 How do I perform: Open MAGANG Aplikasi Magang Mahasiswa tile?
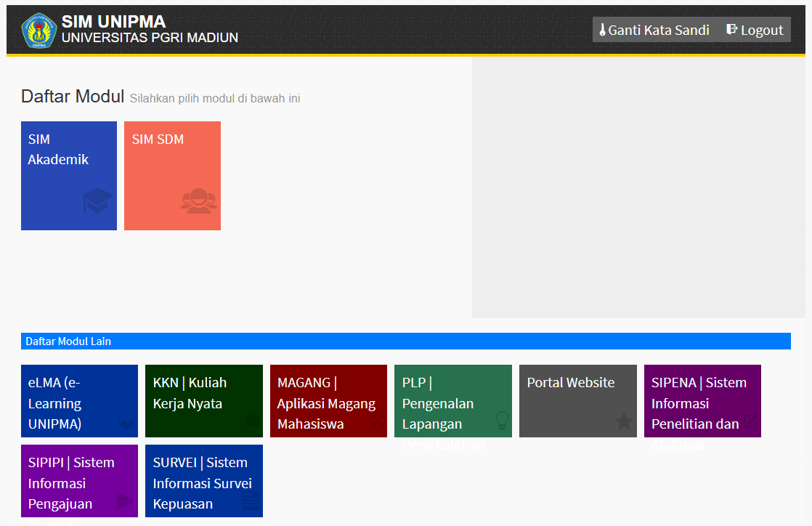tap(328, 401)
